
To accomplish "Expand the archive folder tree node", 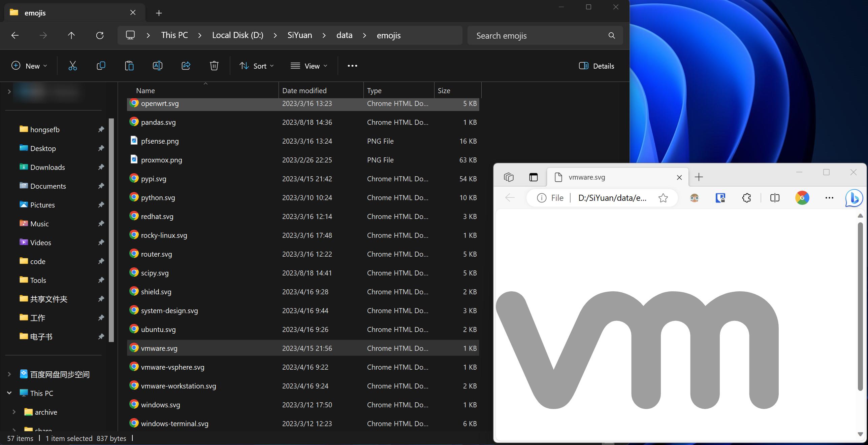I will pyautogui.click(x=14, y=412).
